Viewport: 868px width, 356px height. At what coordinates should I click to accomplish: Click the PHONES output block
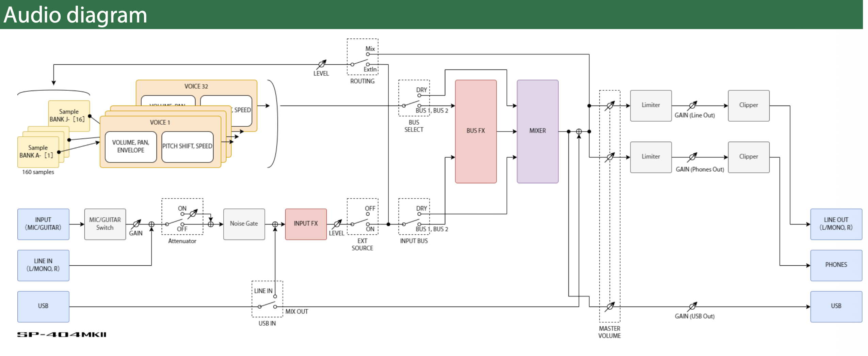click(835, 265)
